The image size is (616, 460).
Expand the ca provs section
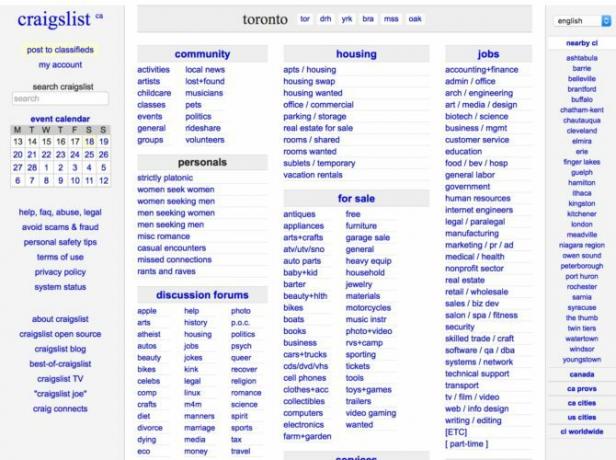[581, 389]
